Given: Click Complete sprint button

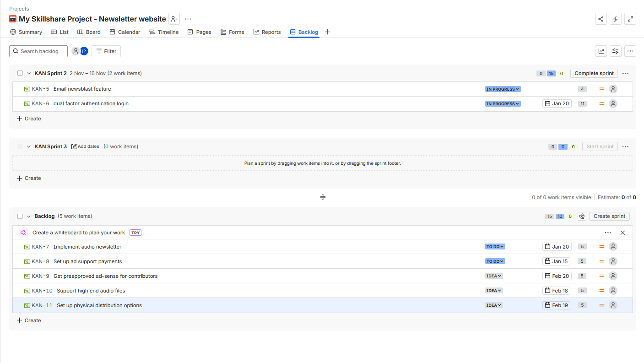Looking at the screenshot, I should [x=594, y=73].
